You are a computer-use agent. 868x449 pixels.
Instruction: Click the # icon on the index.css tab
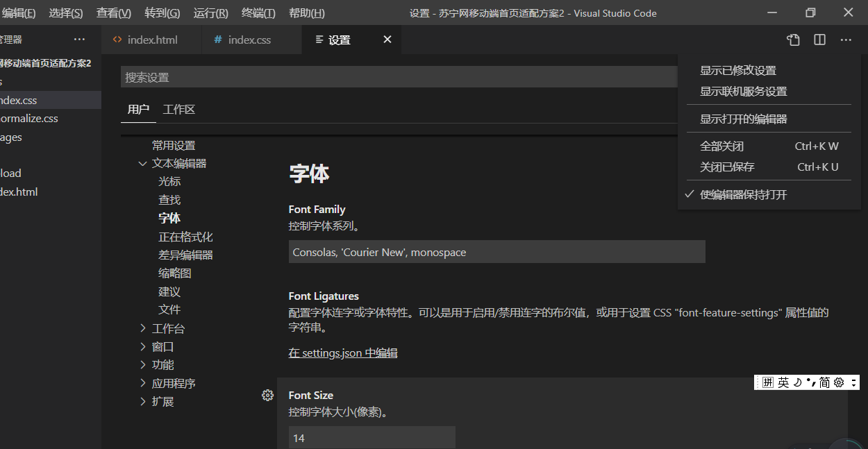pyautogui.click(x=218, y=40)
